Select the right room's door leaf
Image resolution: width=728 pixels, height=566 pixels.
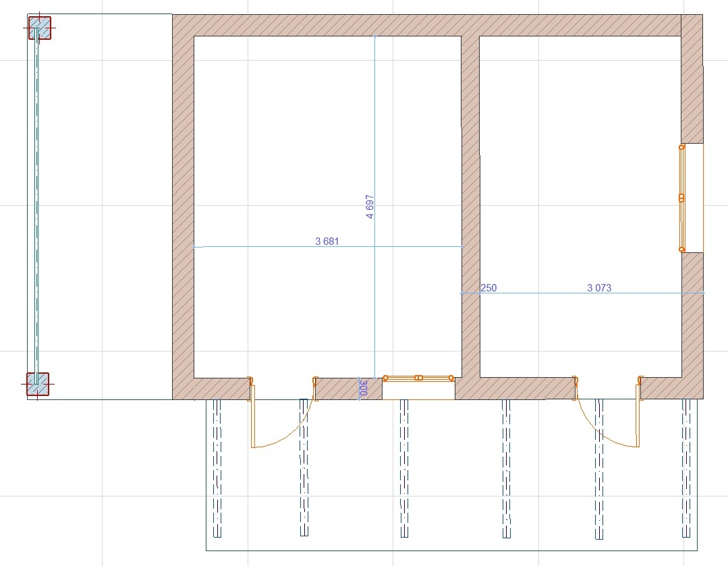pyautogui.click(x=638, y=416)
